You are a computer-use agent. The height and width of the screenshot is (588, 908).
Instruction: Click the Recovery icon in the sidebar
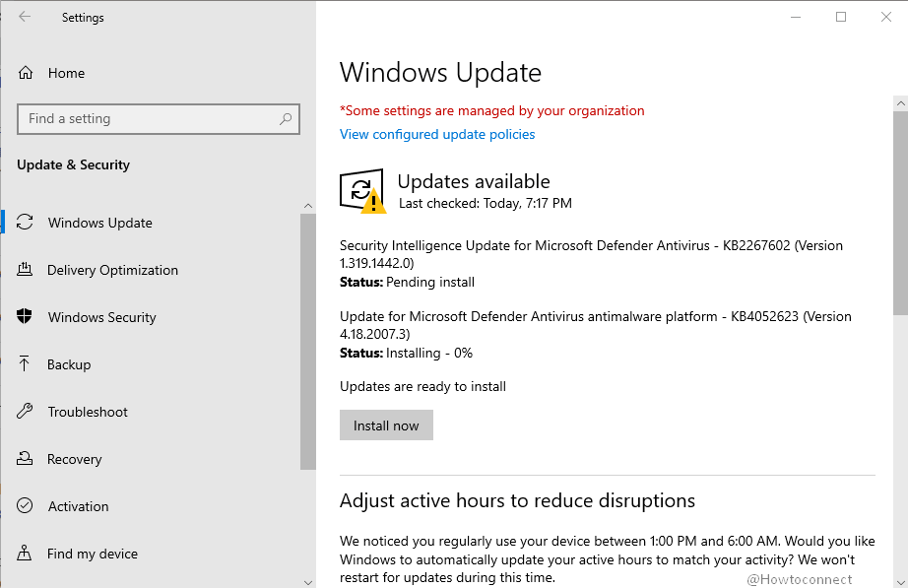pos(27,459)
